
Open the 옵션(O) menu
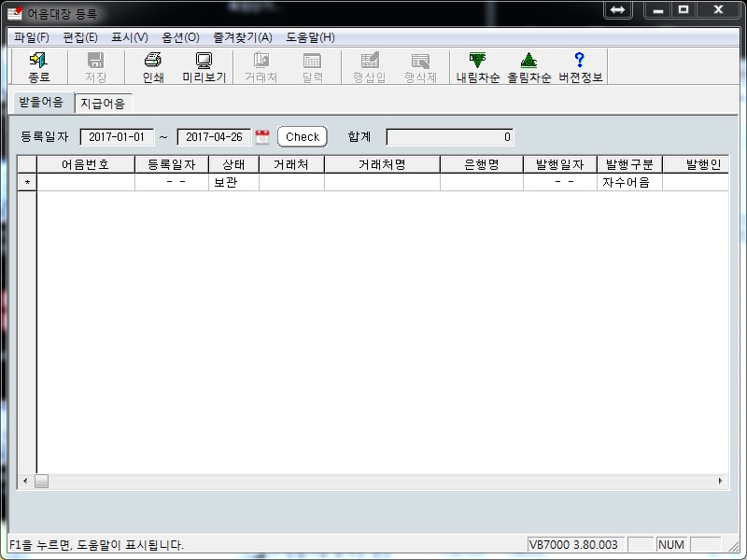click(180, 37)
